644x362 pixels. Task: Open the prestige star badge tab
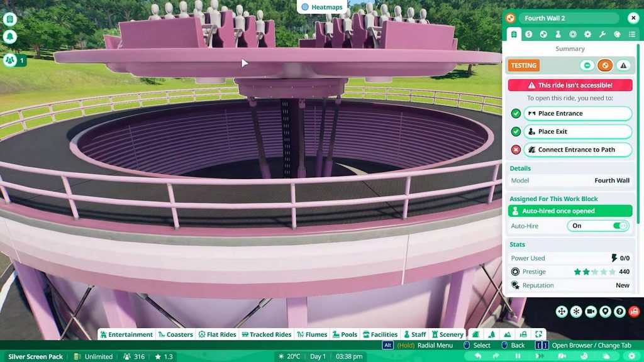(573, 35)
